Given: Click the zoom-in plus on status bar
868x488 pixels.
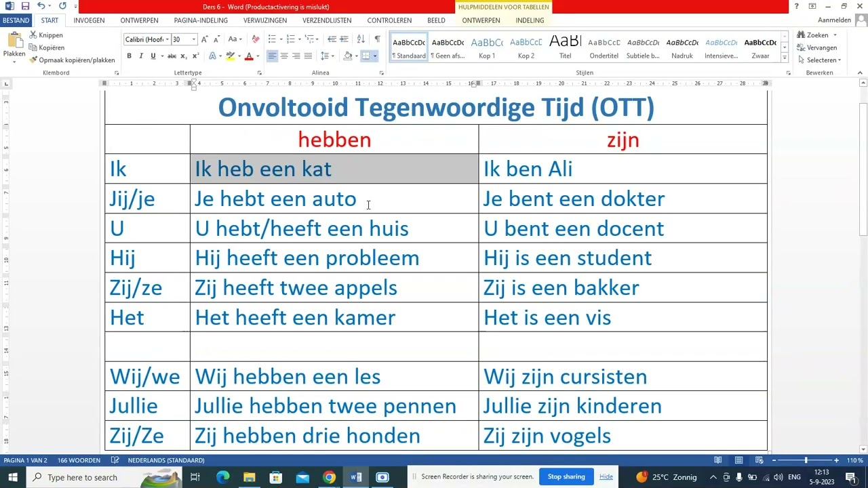Looking at the screenshot, I should [836, 460].
